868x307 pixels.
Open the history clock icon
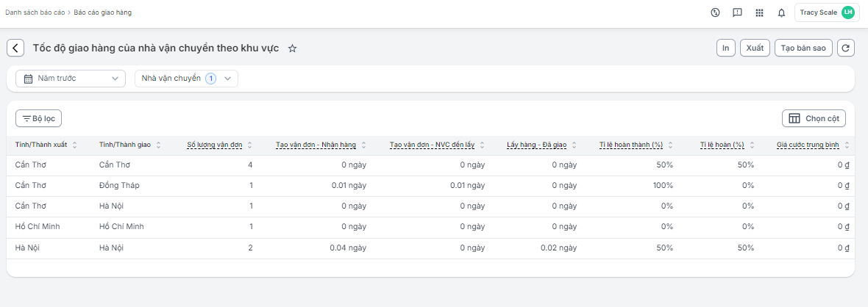pyautogui.click(x=715, y=12)
